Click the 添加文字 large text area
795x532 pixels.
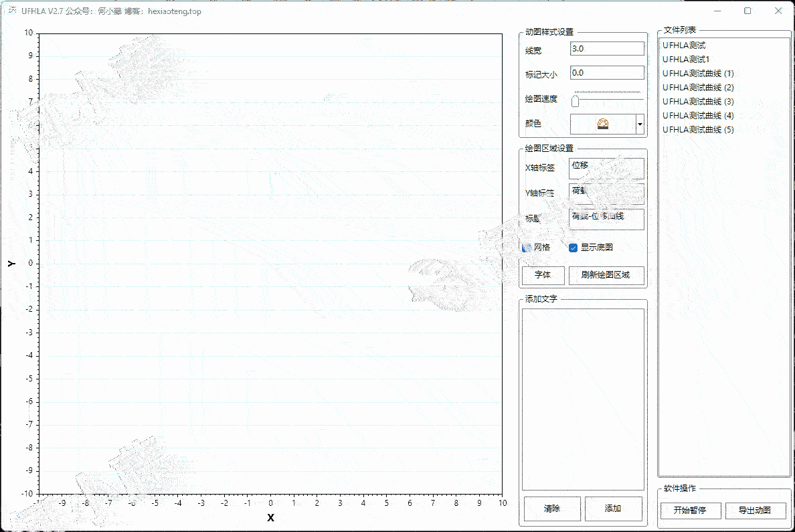583,399
